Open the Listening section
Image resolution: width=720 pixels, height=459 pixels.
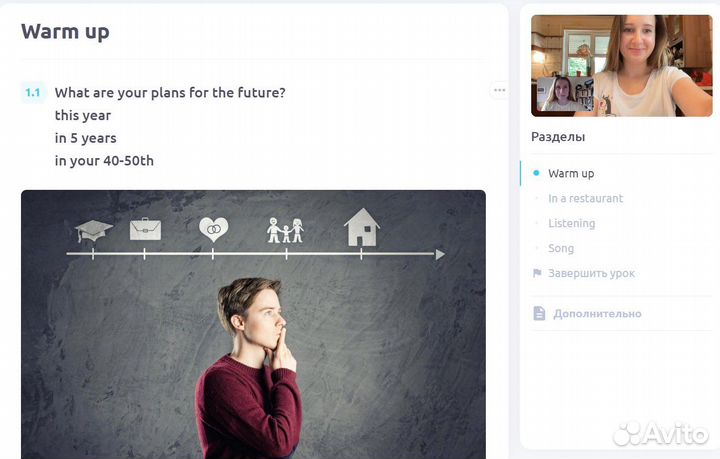(x=571, y=223)
